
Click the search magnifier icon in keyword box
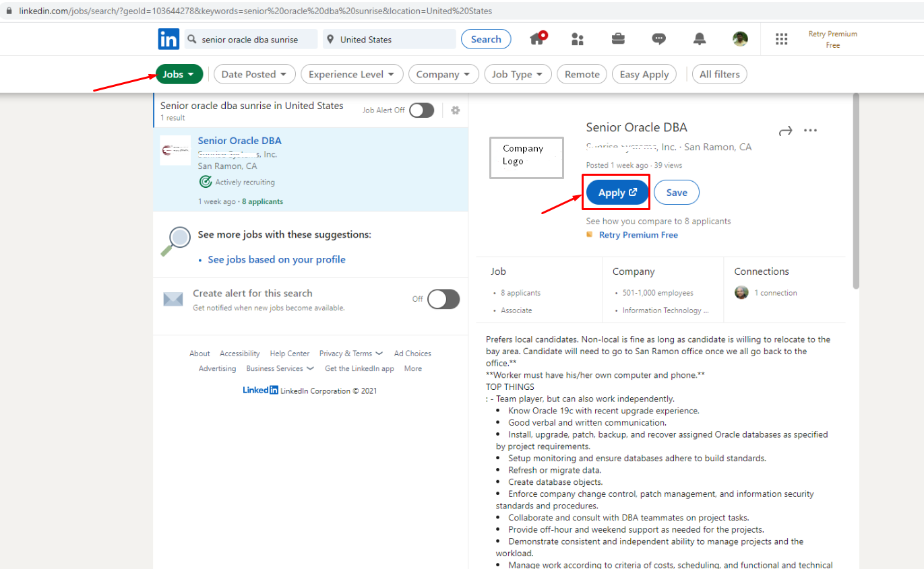[x=193, y=40]
